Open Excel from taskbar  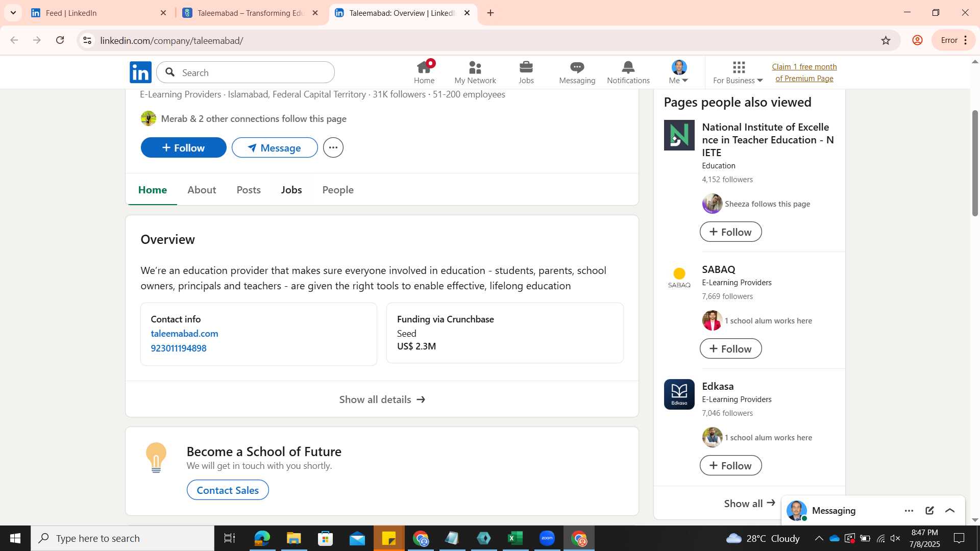tap(516, 538)
